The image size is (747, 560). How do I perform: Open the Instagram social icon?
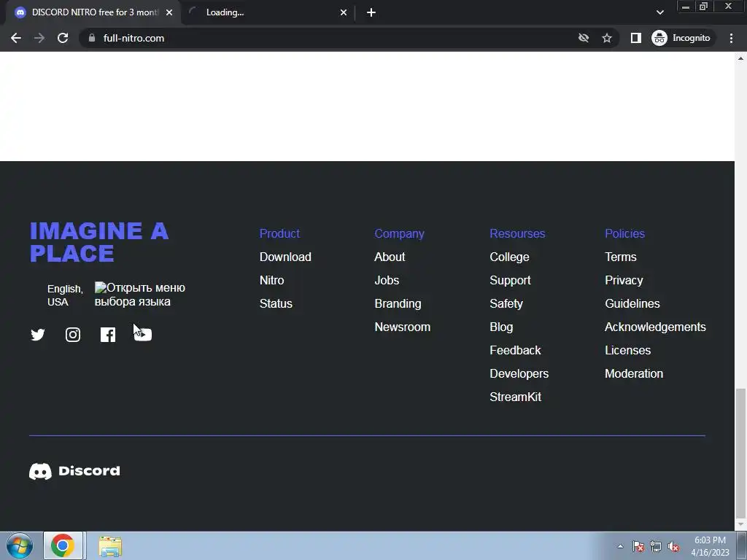pos(73,335)
